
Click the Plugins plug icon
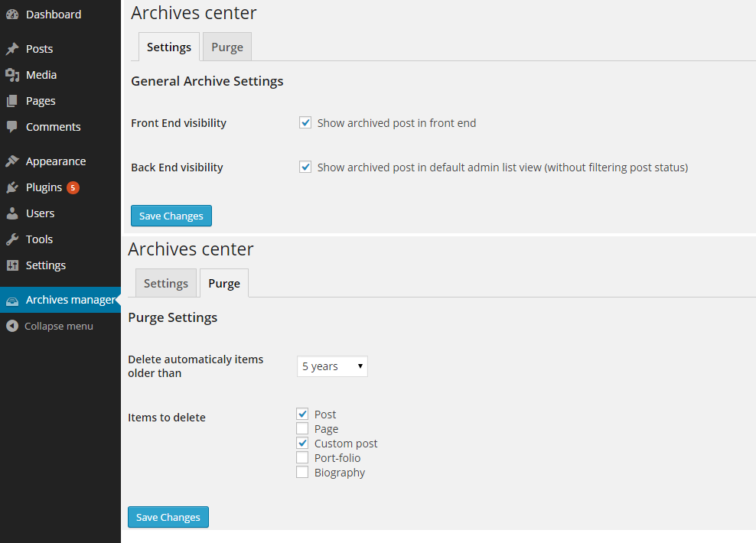tap(12, 187)
